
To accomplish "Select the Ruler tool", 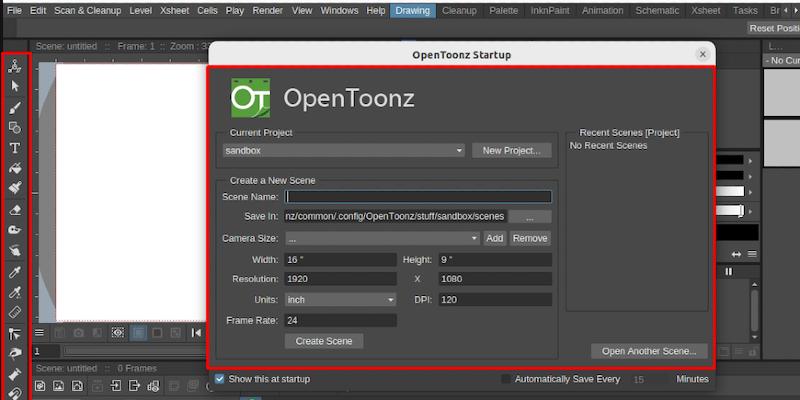I will [x=15, y=312].
